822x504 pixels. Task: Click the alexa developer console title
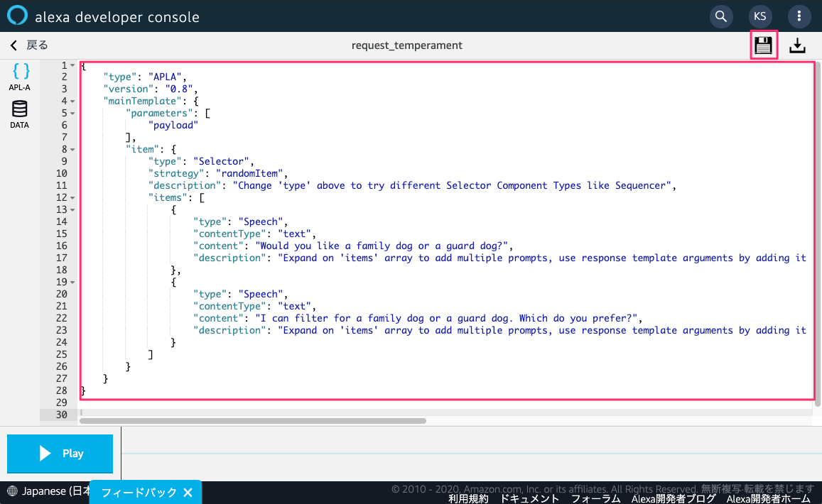117,17
